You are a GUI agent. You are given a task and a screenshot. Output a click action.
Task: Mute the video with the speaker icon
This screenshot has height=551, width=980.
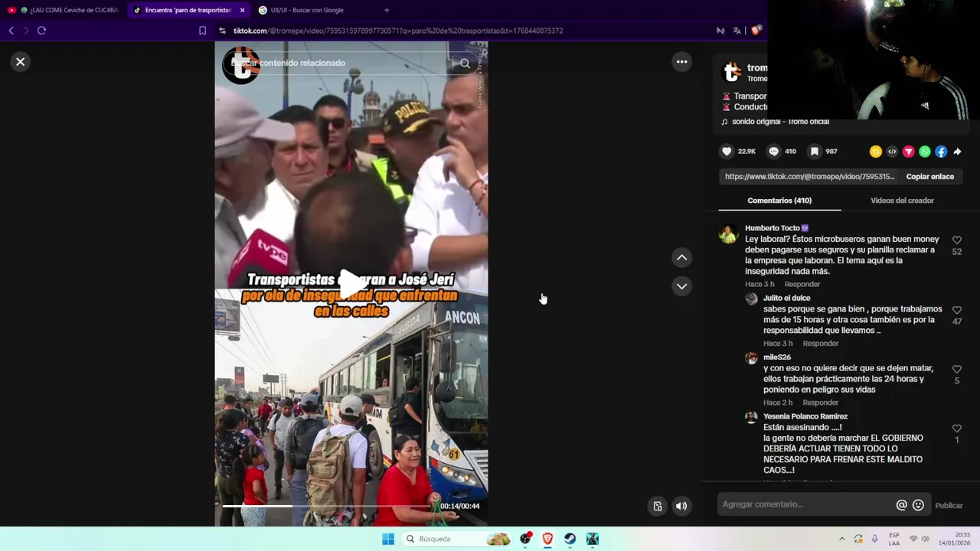(x=681, y=506)
